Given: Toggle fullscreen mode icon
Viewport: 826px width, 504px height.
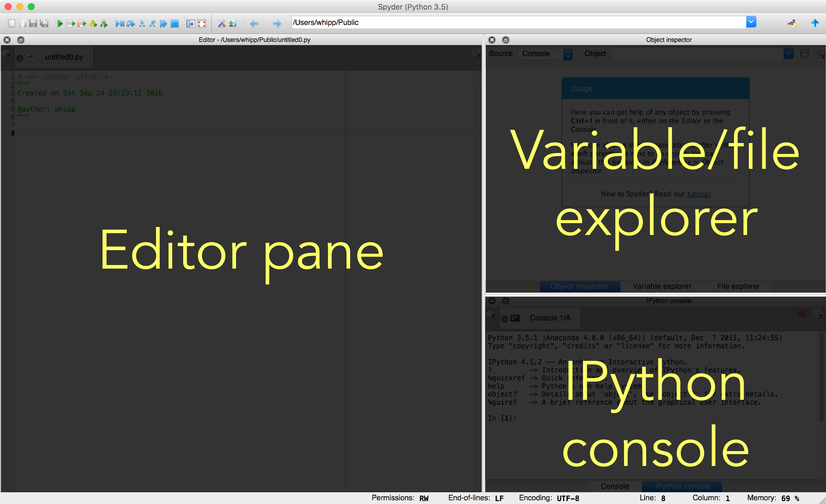Looking at the screenshot, I should pyautogui.click(x=202, y=23).
